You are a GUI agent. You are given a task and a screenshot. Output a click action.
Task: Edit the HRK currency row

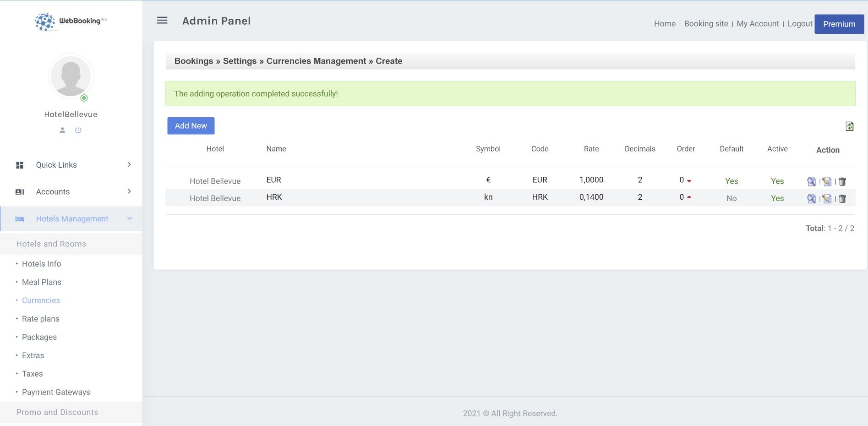click(827, 199)
